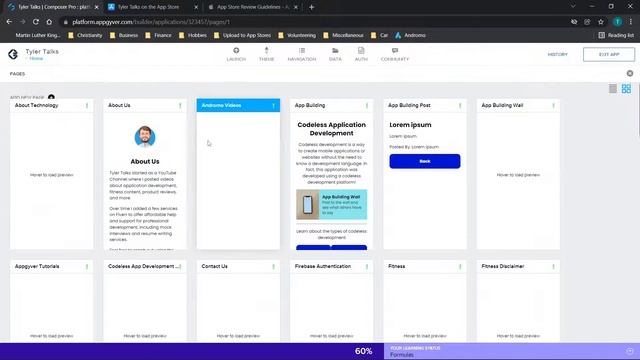Click the 60% learning progress bar
The image size is (640, 360).
click(x=192, y=351)
